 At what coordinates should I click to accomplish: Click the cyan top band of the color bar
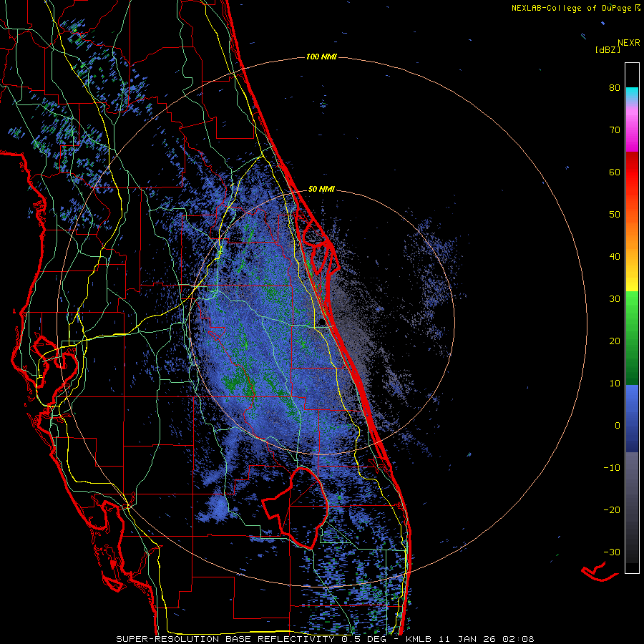click(632, 94)
